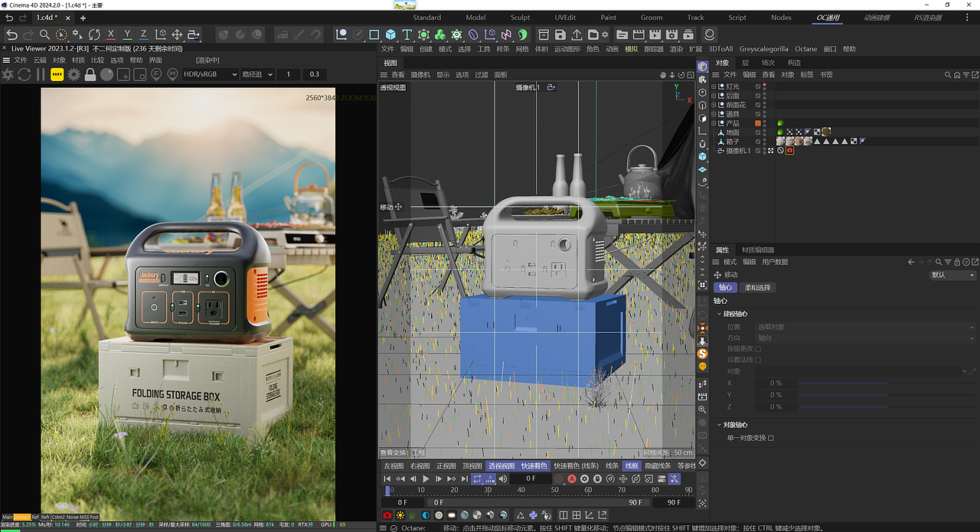Screen dimensions: 980x532
Task: Switch to the UVEdit layout tab
Action: (x=565, y=17)
